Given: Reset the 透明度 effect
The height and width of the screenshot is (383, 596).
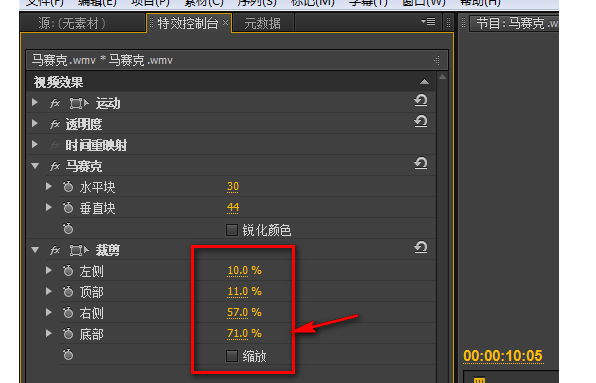Looking at the screenshot, I should tap(421, 122).
